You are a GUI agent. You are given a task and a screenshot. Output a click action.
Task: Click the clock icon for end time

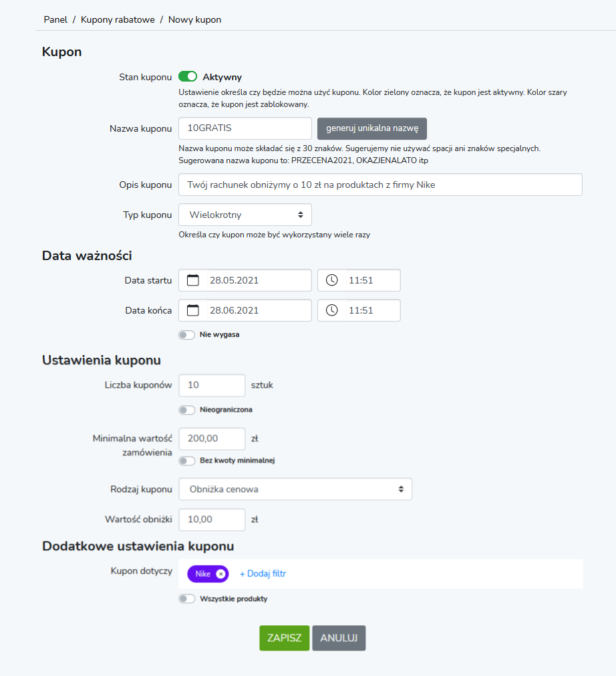click(x=331, y=310)
